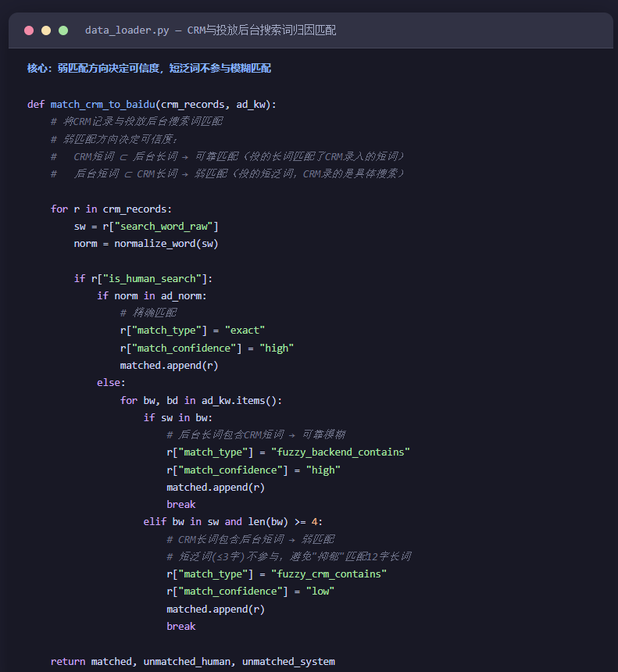Click the comment 将CRM记录与投放后台搜索词匹配
Viewport: 618px width, 672px height.
(137, 122)
